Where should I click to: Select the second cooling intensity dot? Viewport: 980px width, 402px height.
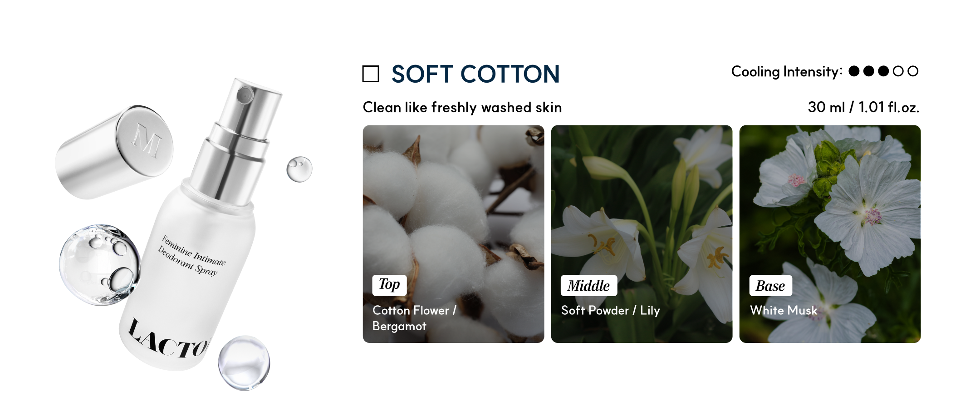pos(869,71)
